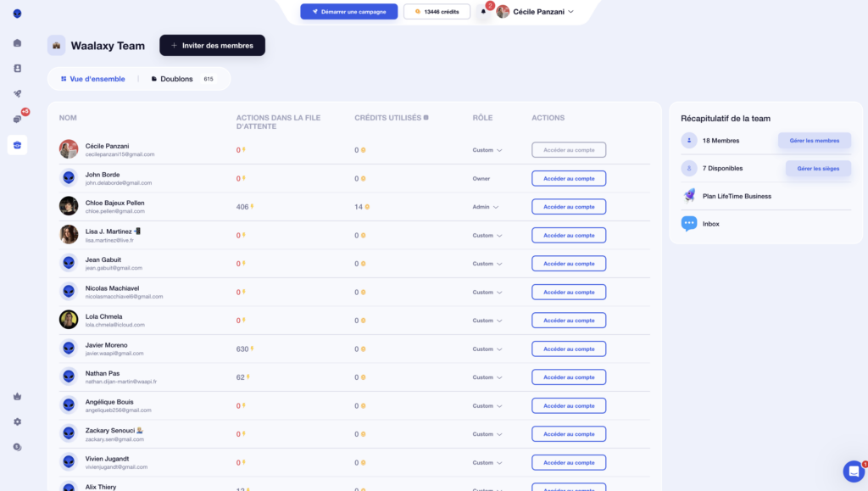Click the blue Inbox speech bubble icon
The image size is (868, 491).
[x=689, y=224]
